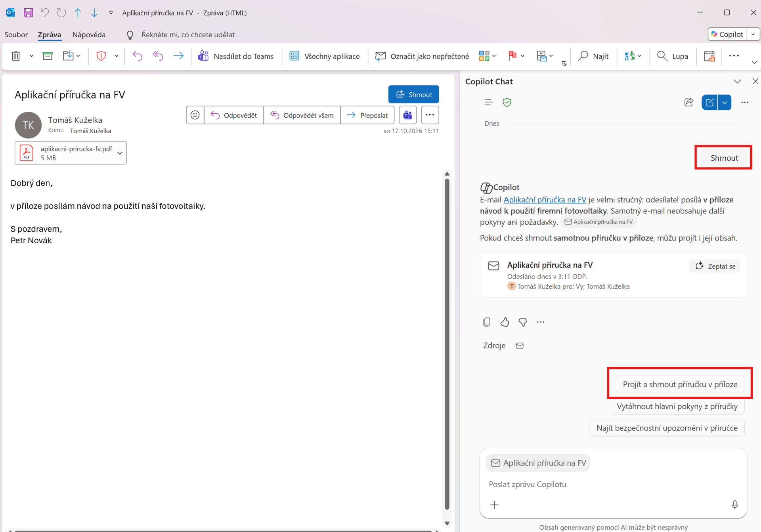The width and height of the screenshot is (761, 532).
Task: Click the Forward arrow icon in the ribbon
Action: click(x=178, y=56)
